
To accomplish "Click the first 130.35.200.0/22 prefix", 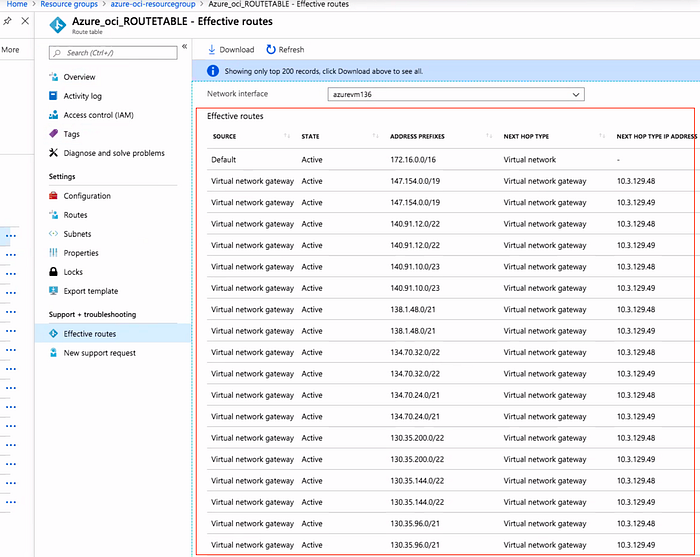I will [417, 438].
